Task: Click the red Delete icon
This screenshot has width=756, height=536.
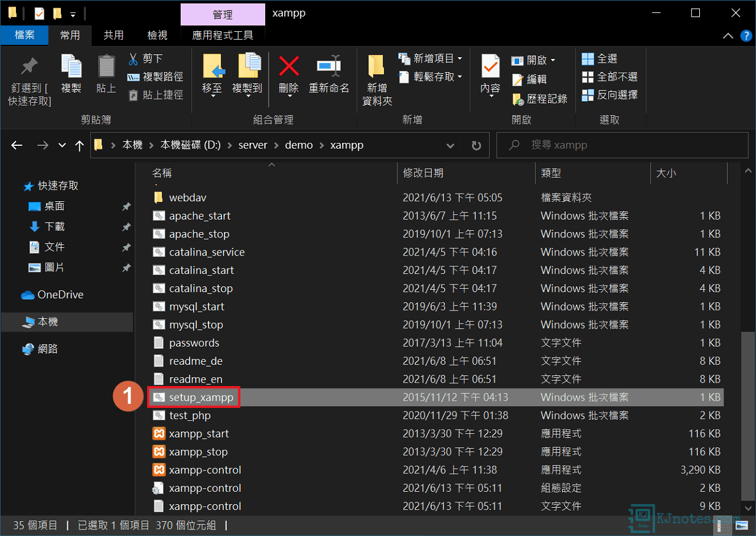Action: [x=289, y=66]
